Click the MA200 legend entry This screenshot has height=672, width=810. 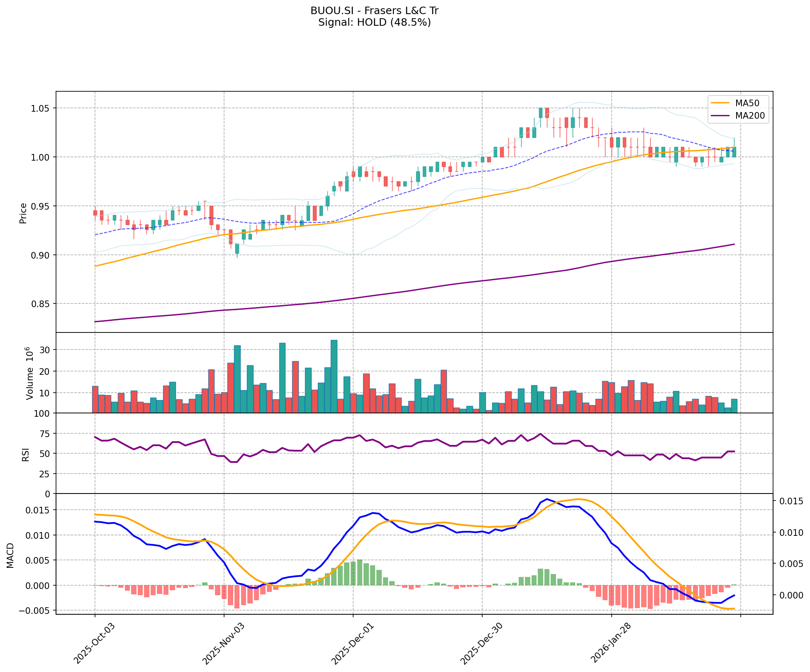(749, 116)
